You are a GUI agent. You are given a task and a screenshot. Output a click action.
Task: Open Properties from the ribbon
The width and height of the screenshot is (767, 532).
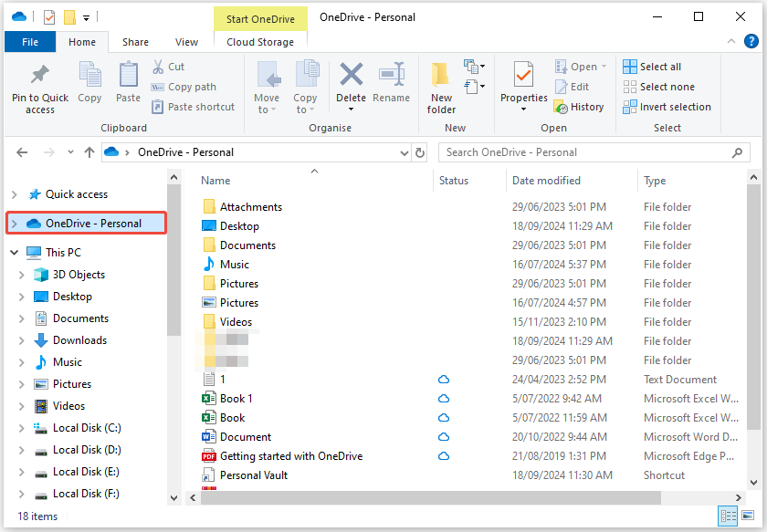coord(523,86)
